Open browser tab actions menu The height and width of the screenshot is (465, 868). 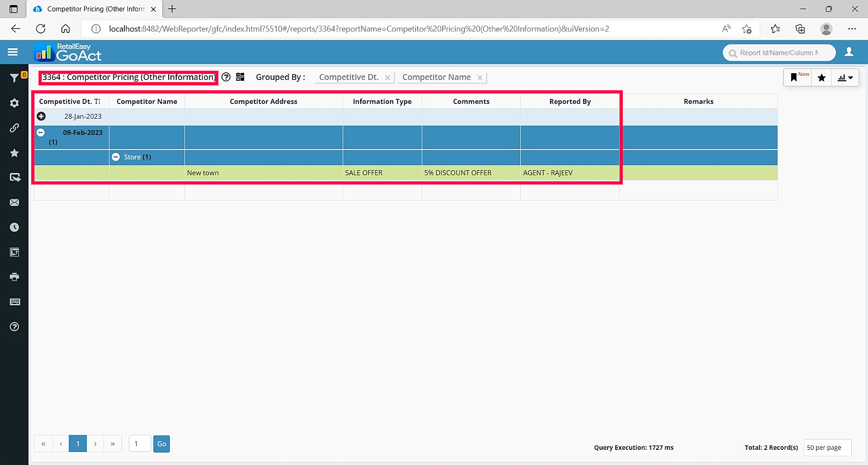(x=14, y=9)
